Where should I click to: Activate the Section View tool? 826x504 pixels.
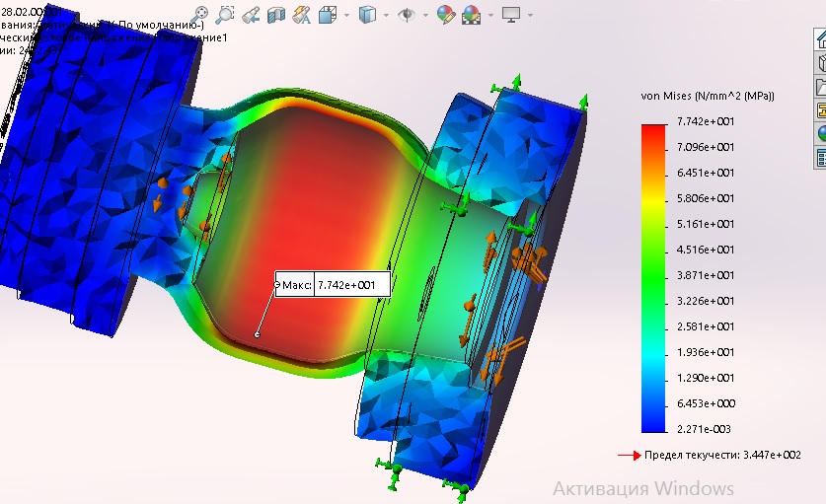(276, 15)
